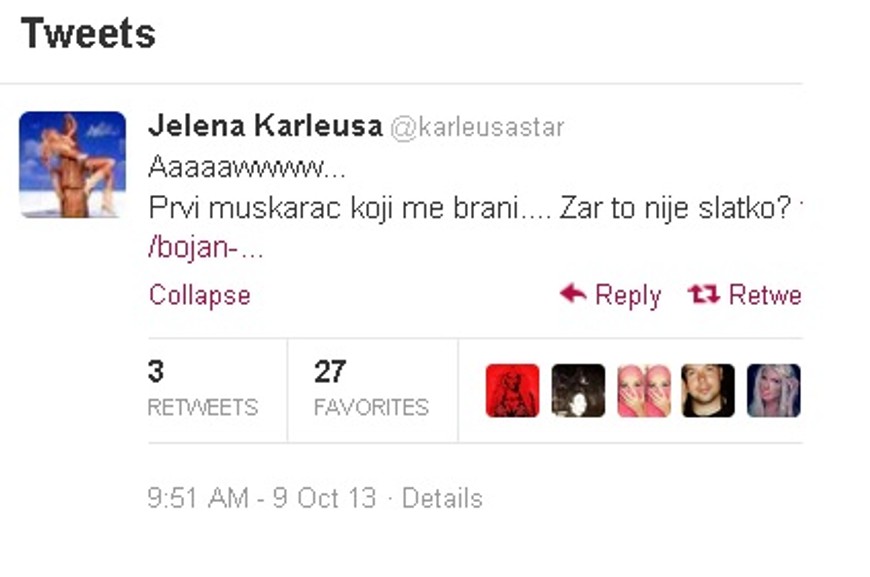Open Jelena Karleusa's profile picture
Viewport: 870px width, 577px height.
click(72, 164)
